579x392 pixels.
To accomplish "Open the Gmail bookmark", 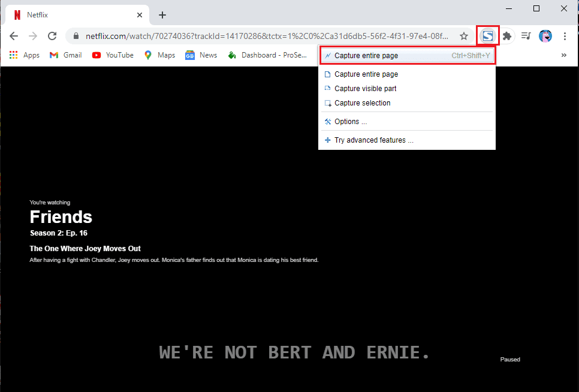I will click(x=66, y=55).
